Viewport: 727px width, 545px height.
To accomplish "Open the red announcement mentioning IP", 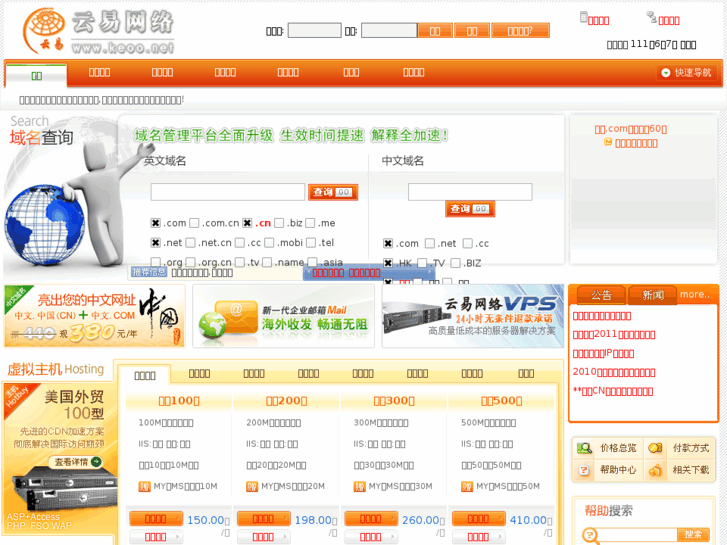I will point(603,353).
